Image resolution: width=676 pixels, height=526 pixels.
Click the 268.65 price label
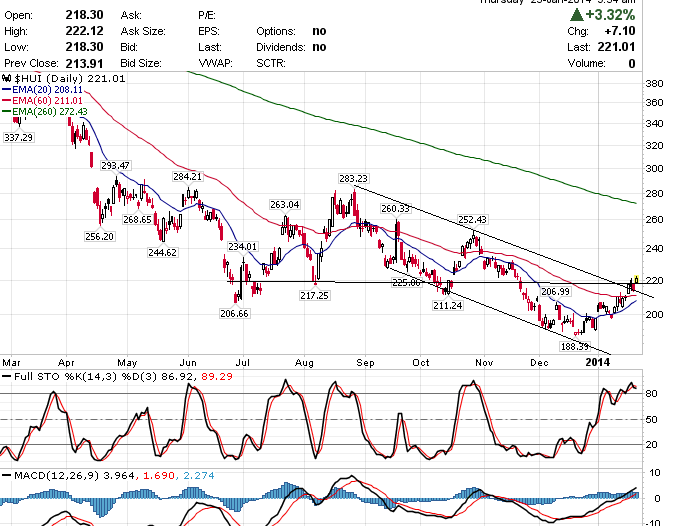click(137, 219)
